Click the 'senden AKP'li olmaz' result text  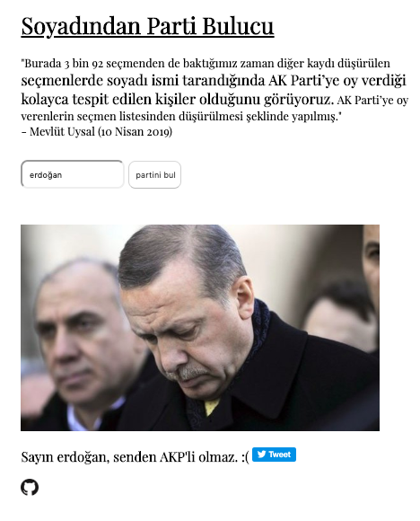tap(175, 457)
